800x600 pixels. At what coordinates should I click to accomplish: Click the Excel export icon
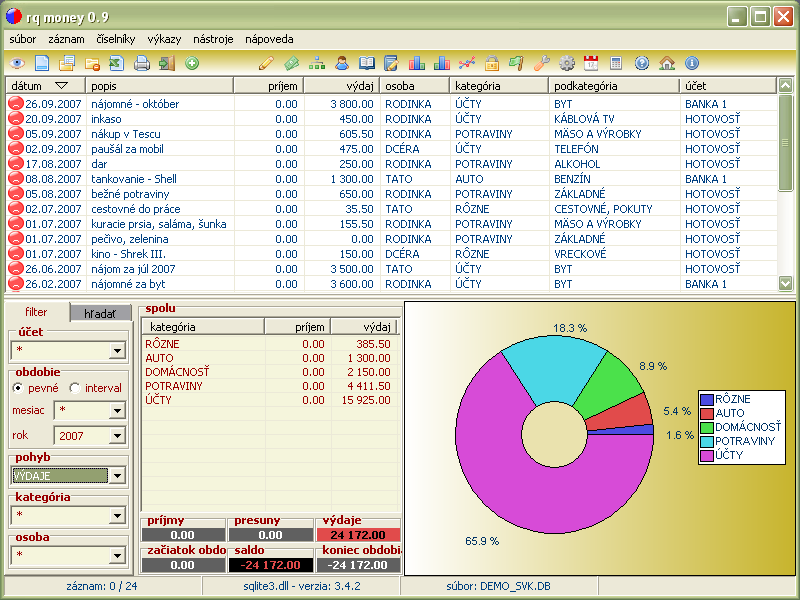[x=117, y=63]
